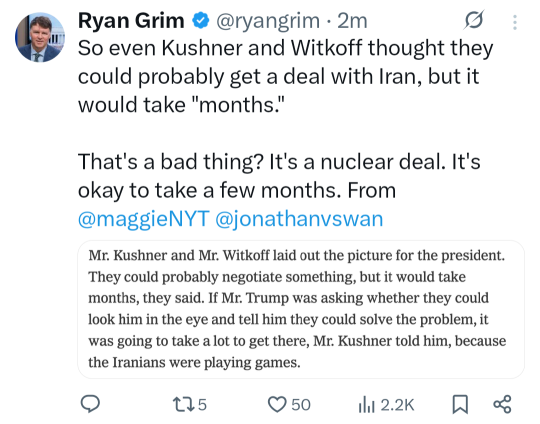Open the three-dot more options menu
Viewport: 540px width, 424px height.
515,22
